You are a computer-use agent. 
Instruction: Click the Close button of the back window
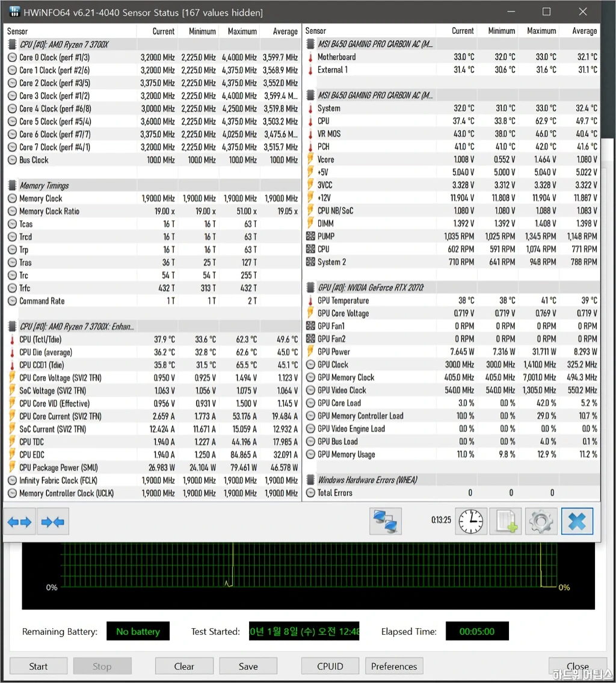pos(577,666)
